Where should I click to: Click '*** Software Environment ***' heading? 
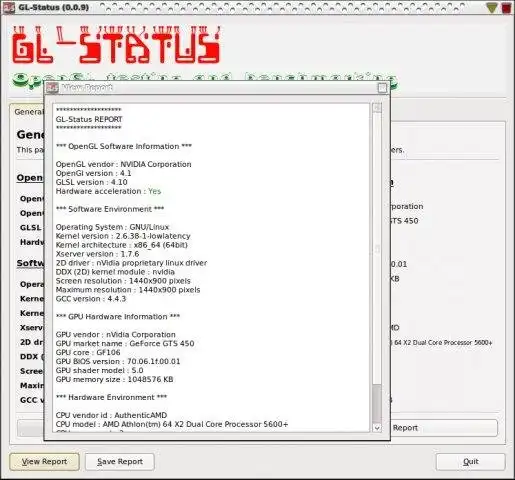click(110, 209)
